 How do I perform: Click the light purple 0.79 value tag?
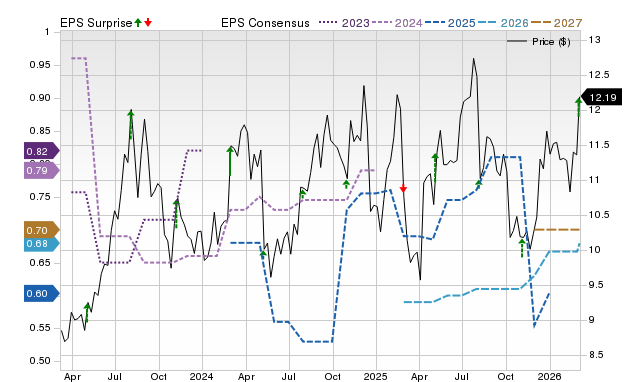coord(41,170)
